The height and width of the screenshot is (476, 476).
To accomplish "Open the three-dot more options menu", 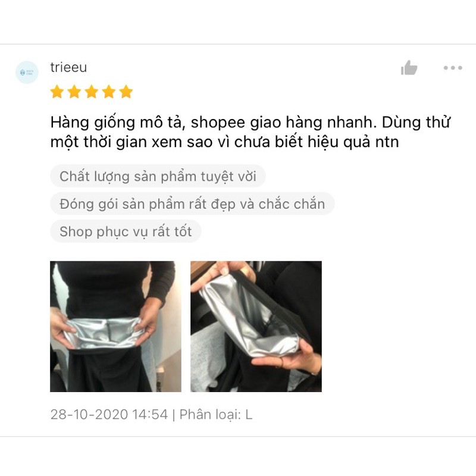I will click(x=453, y=68).
